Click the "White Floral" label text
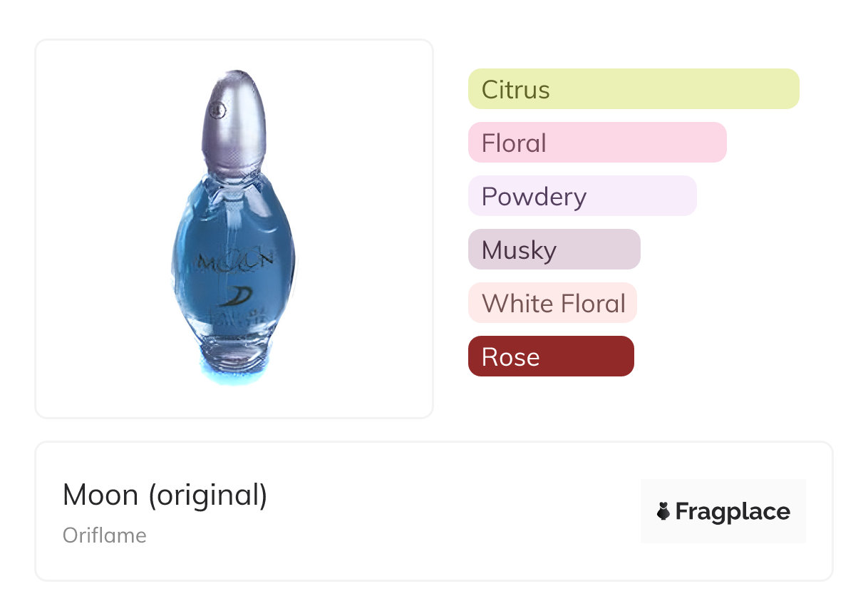868x616 pixels. pos(553,303)
